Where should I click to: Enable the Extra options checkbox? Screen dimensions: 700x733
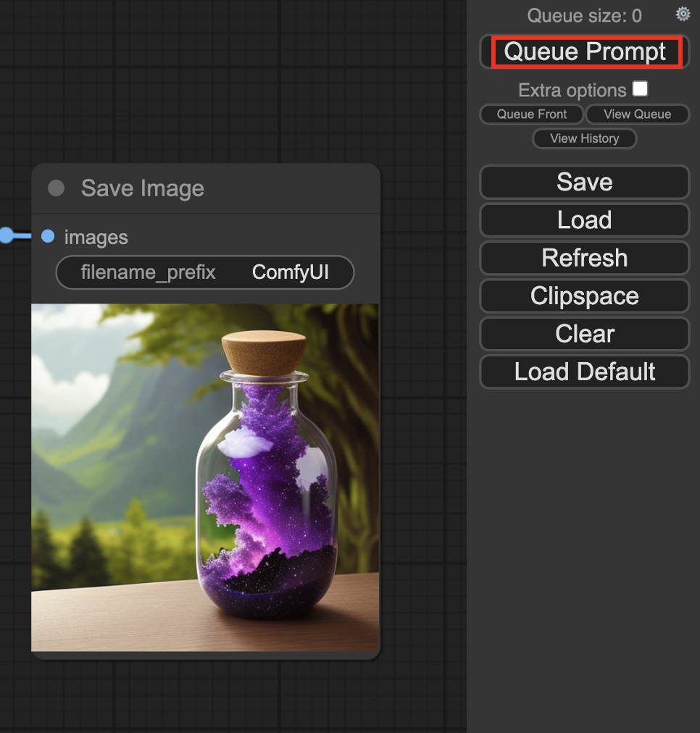pyautogui.click(x=640, y=88)
